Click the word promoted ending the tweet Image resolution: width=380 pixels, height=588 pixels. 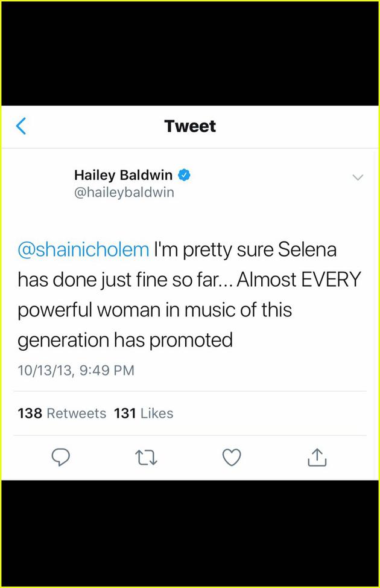191,340
